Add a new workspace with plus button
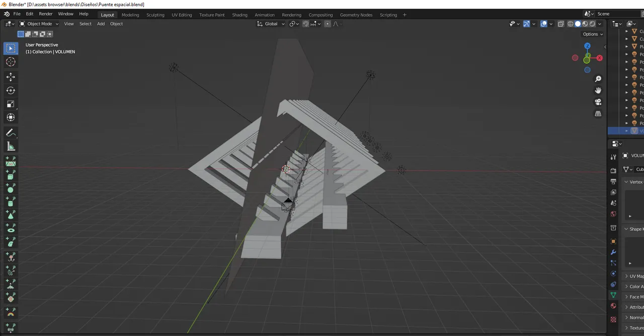 pos(405,15)
